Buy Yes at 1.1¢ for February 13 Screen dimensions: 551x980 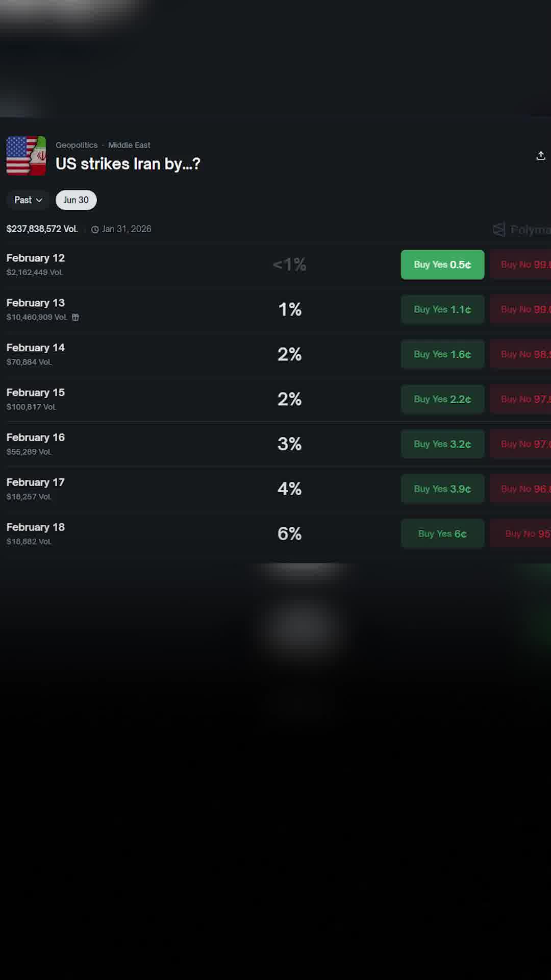(x=442, y=309)
